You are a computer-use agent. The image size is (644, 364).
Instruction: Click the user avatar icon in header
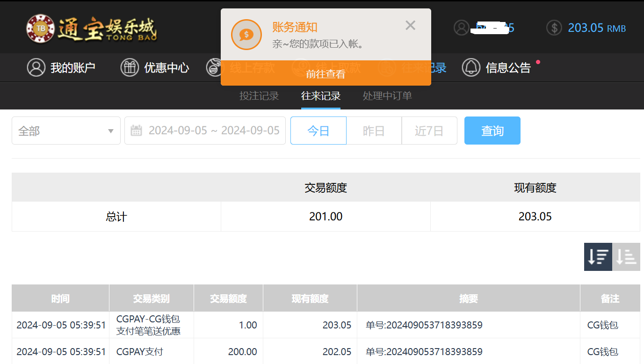pos(461,28)
